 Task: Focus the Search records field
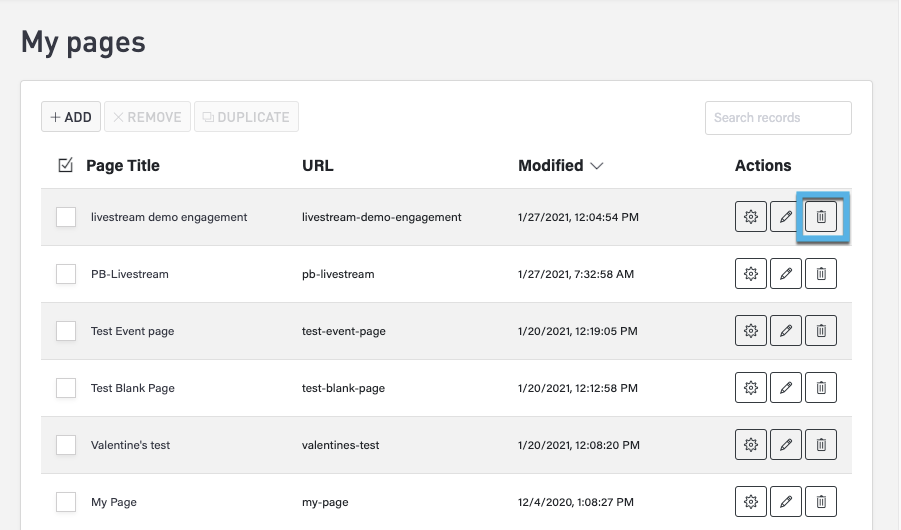pos(778,117)
